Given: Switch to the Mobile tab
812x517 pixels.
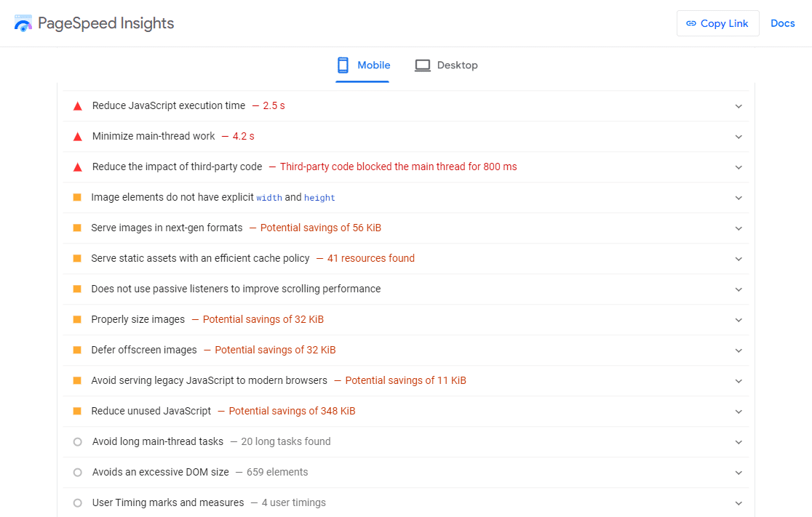Looking at the screenshot, I should pyautogui.click(x=363, y=65).
